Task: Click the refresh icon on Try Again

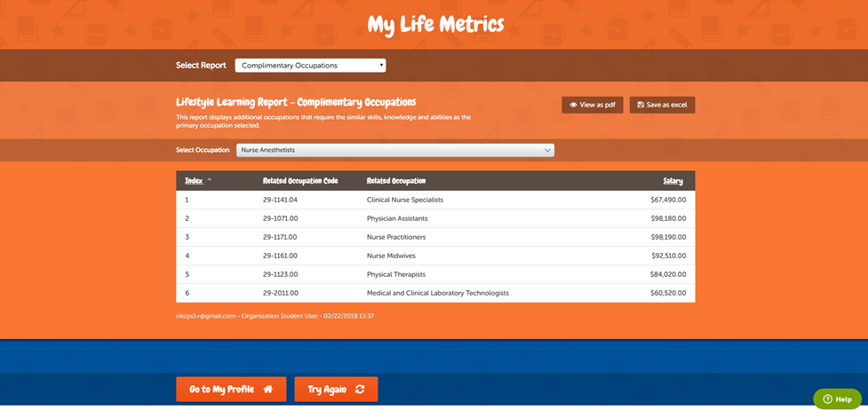Action: (360, 390)
